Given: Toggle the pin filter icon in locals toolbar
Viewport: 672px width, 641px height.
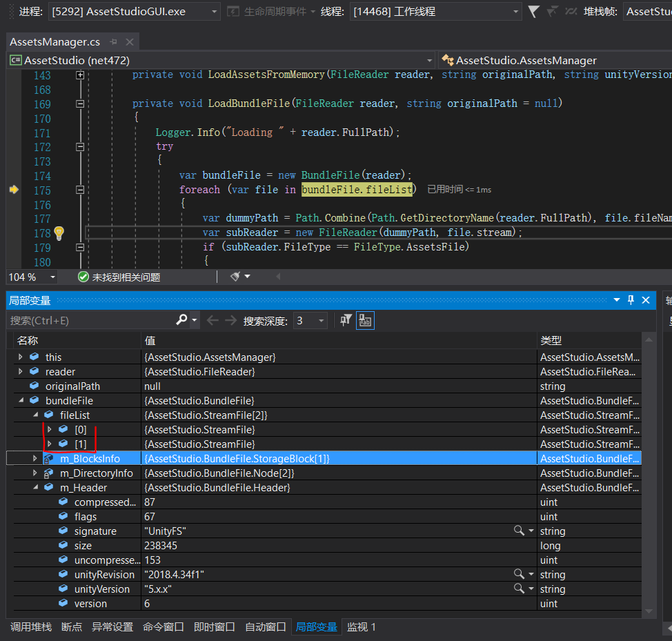Looking at the screenshot, I should pos(346,320).
